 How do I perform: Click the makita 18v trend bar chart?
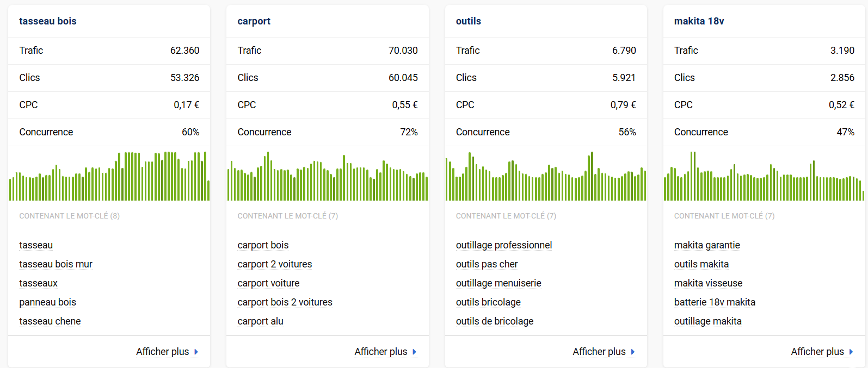tap(764, 177)
